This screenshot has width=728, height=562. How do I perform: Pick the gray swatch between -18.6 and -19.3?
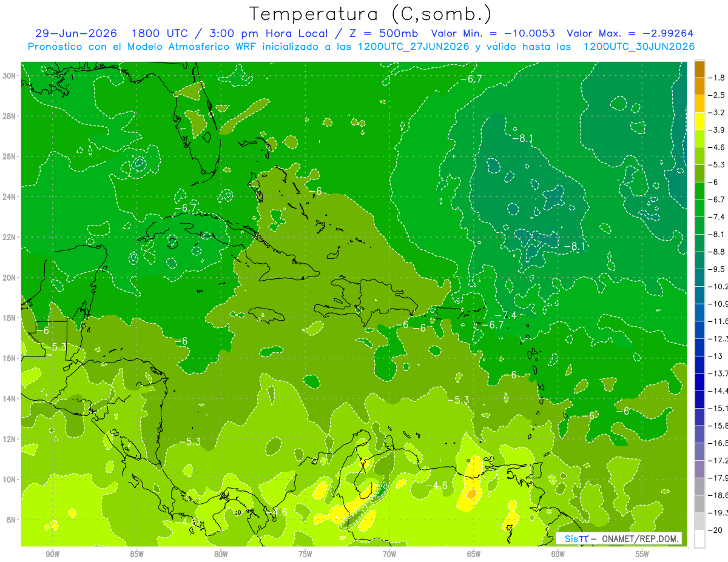click(699, 504)
